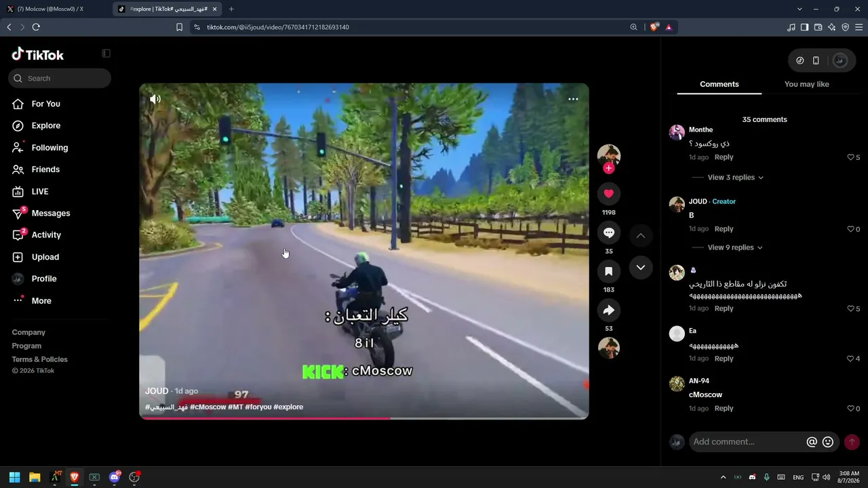Insert a mention with the @ icon
Viewport: 868px width, 488px height.
[x=812, y=442]
